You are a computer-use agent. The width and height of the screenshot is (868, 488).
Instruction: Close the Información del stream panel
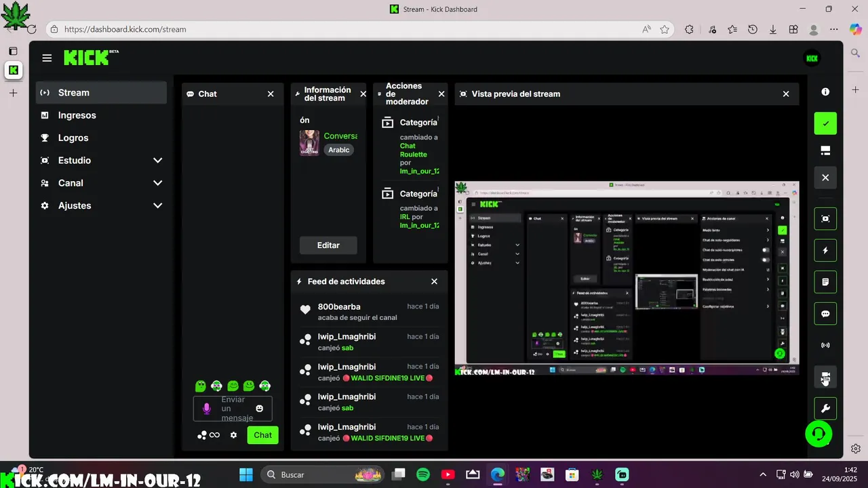(x=363, y=94)
